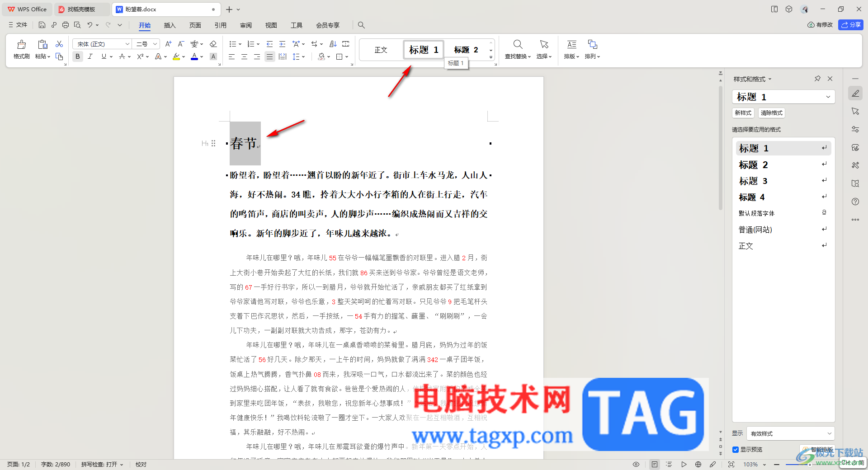Toggle character shading button
Viewport: 868px width, 470px height.
click(213, 56)
